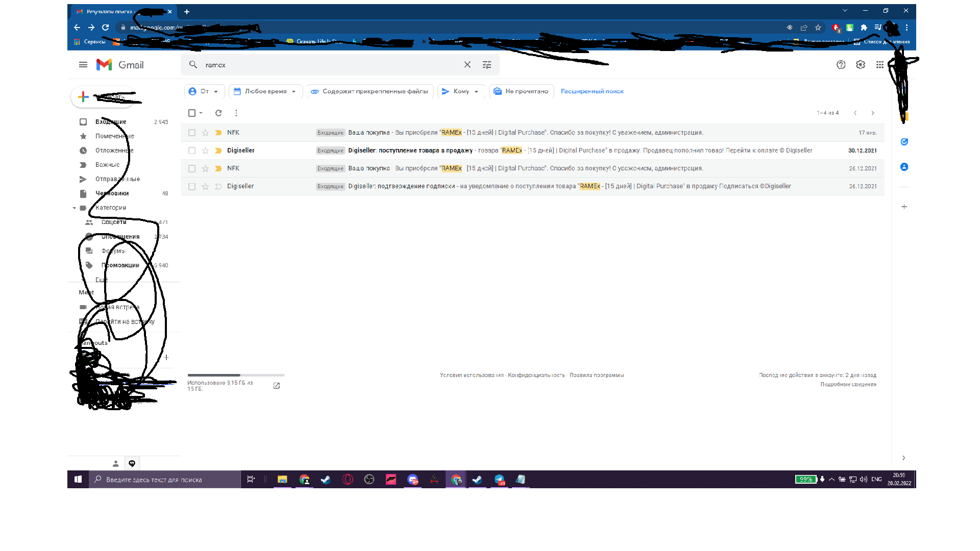Expand the 'От' sender filter dropdown
The image size is (980, 551).
pyautogui.click(x=204, y=91)
